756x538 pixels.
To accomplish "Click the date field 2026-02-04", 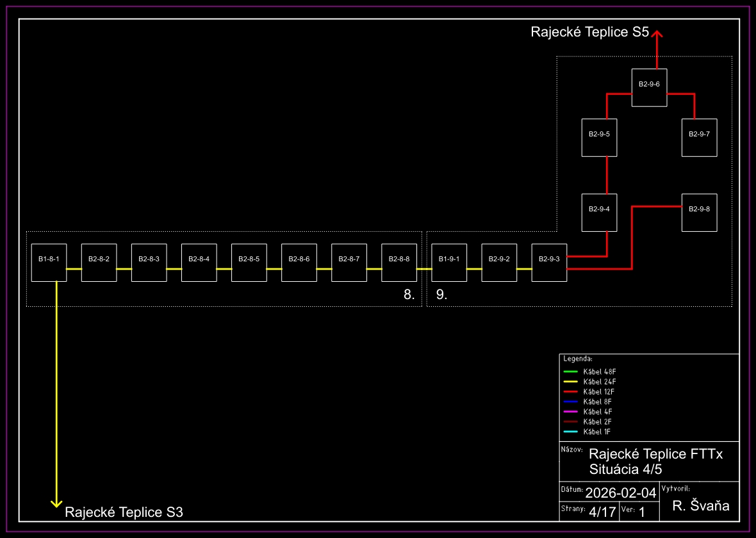I will coord(620,493).
